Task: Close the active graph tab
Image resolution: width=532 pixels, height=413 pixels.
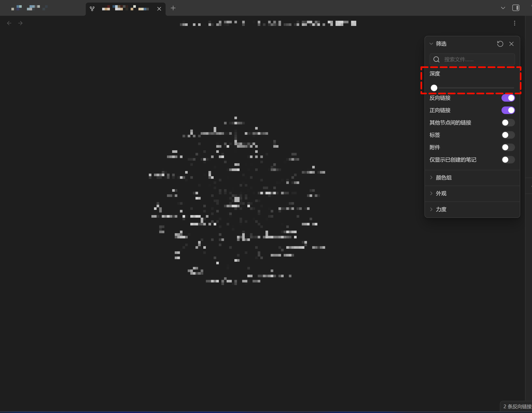Action: (159, 9)
